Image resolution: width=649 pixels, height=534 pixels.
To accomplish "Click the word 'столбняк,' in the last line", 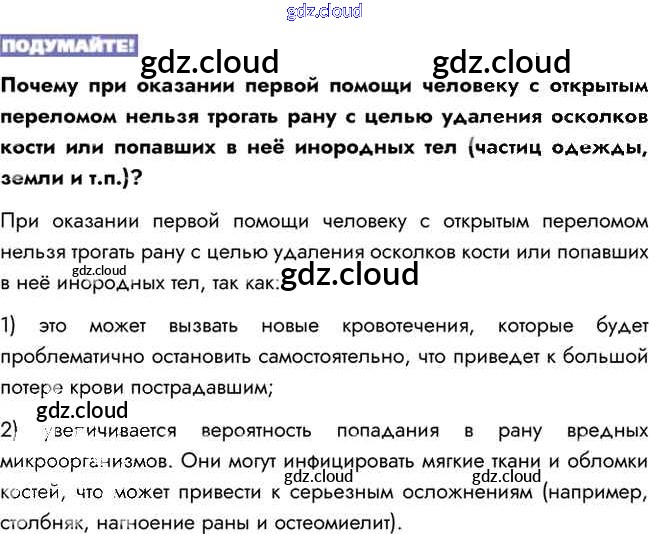I will click(41, 522).
